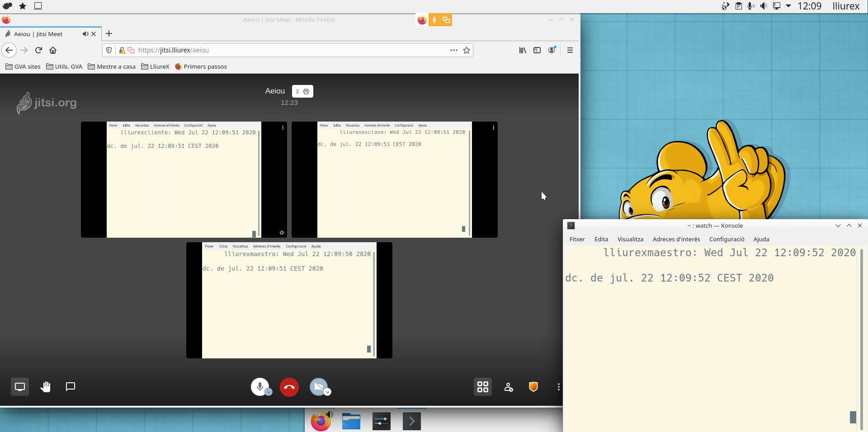Open Firefox account icon

[552, 50]
